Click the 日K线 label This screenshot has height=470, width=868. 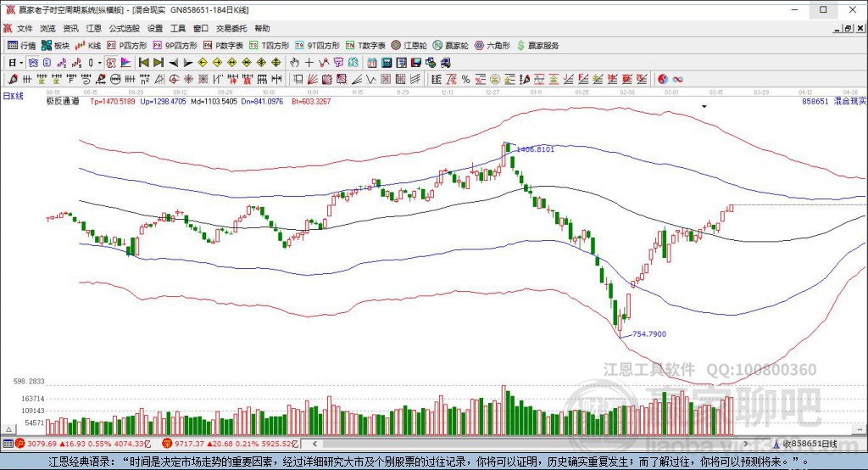click(14, 96)
